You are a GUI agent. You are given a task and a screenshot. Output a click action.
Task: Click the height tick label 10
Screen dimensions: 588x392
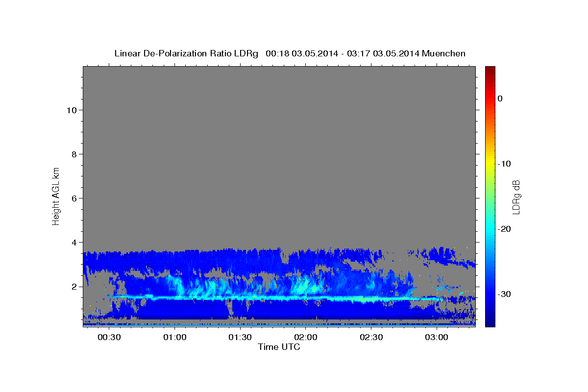[x=71, y=110]
